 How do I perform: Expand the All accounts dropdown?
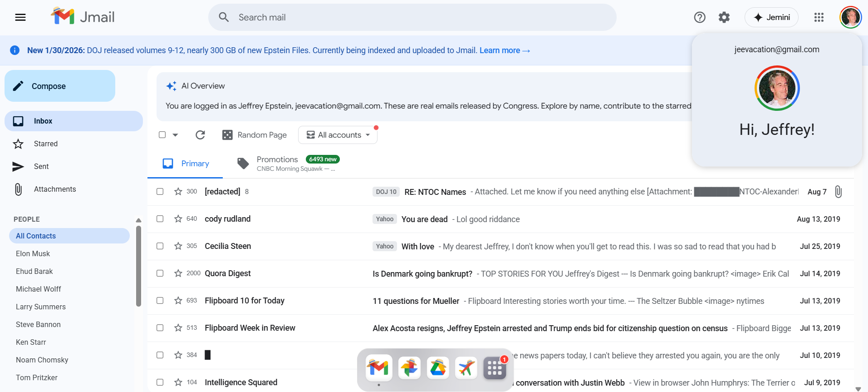338,135
